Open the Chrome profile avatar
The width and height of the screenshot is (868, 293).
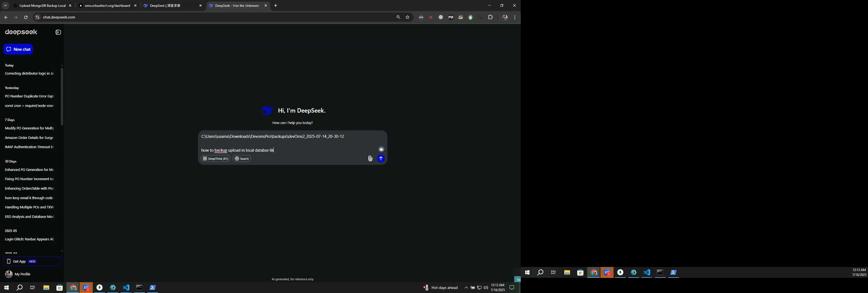[505, 17]
